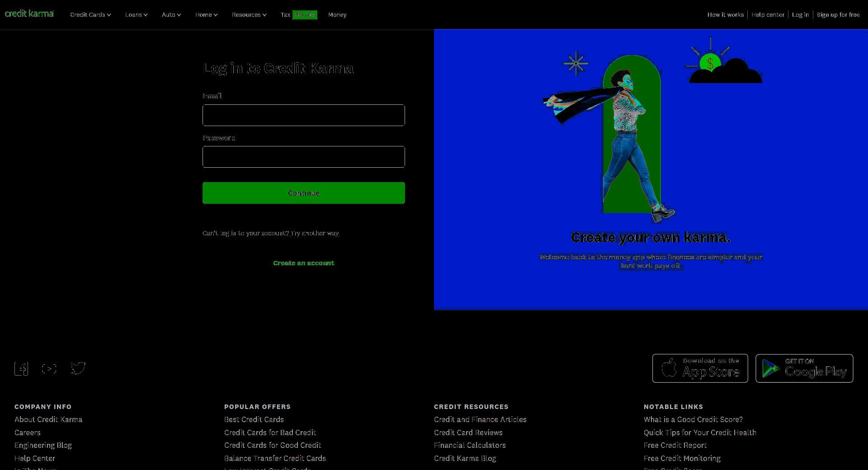Screen dimensions: 868x470
Task: Click the Log in to Credit Karma heading
Action: pos(278,68)
